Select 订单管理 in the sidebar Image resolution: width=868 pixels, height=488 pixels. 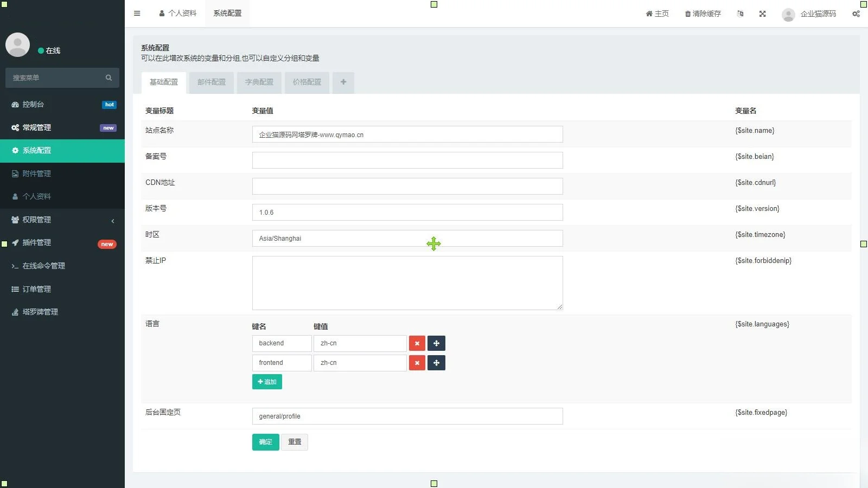click(37, 288)
